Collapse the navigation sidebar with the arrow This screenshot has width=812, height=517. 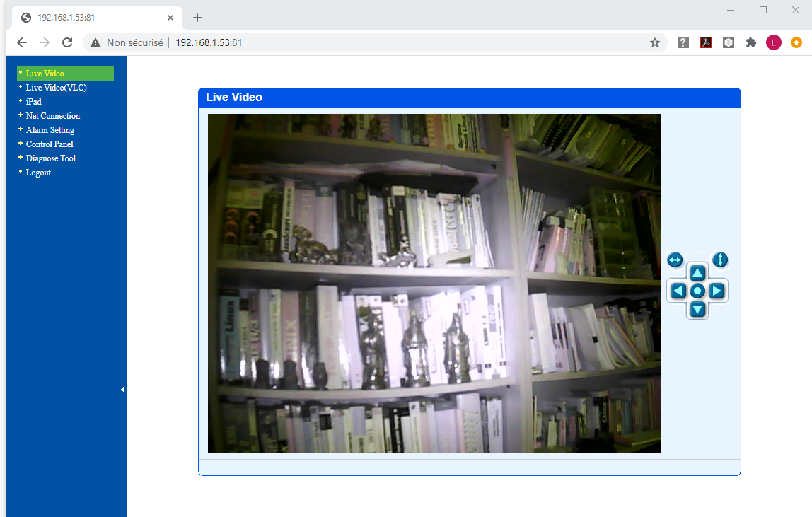point(122,389)
